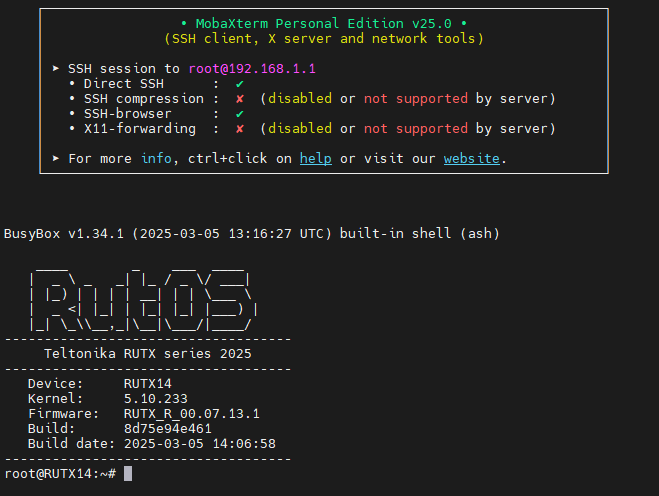Screen dimensions: 659x496
Task: Click the MobaXterm Personal Edition v25.0 title
Action: coord(324,23)
